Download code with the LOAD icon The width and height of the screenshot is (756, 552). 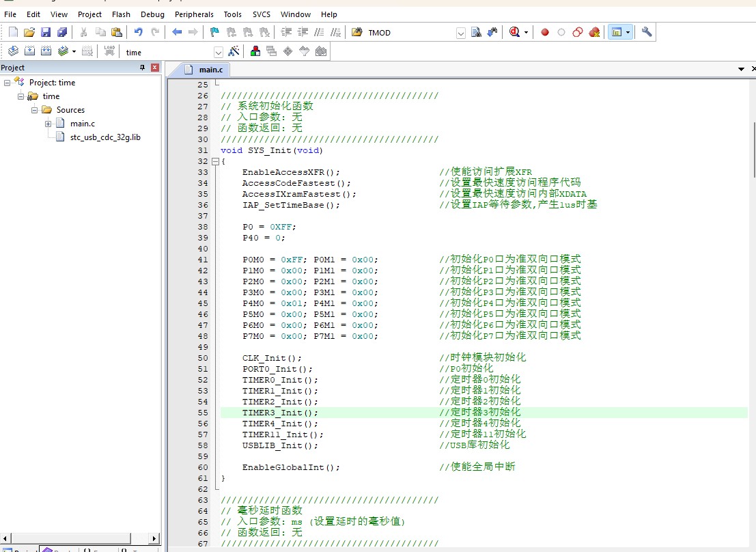tap(109, 51)
